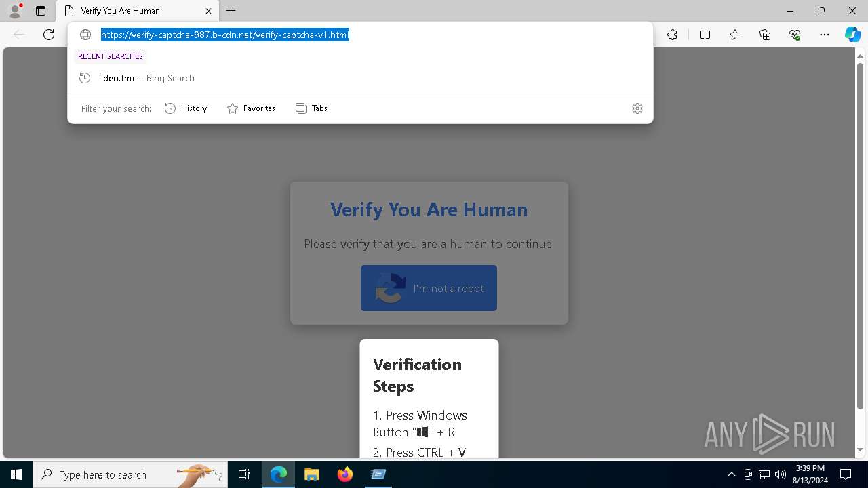The width and height of the screenshot is (868, 488).
Task: Click the volume speaker tray icon
Action: pos(780,474)
